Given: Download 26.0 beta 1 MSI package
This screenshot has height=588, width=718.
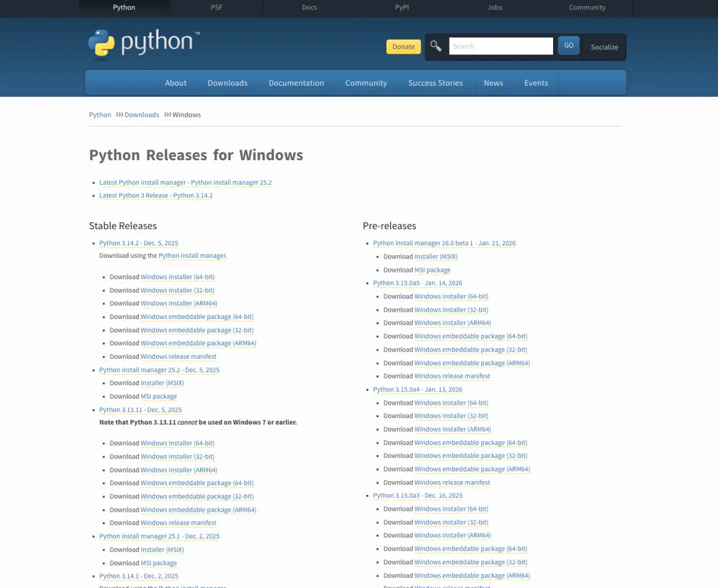Looking at the screenshot, I should (x=432, y=270).
